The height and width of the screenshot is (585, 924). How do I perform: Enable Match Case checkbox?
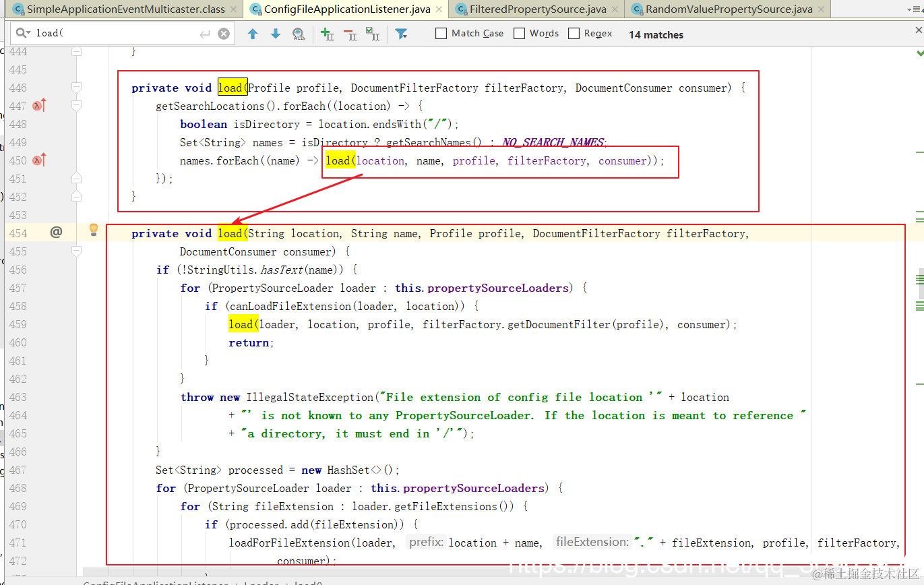pos(441,34)
